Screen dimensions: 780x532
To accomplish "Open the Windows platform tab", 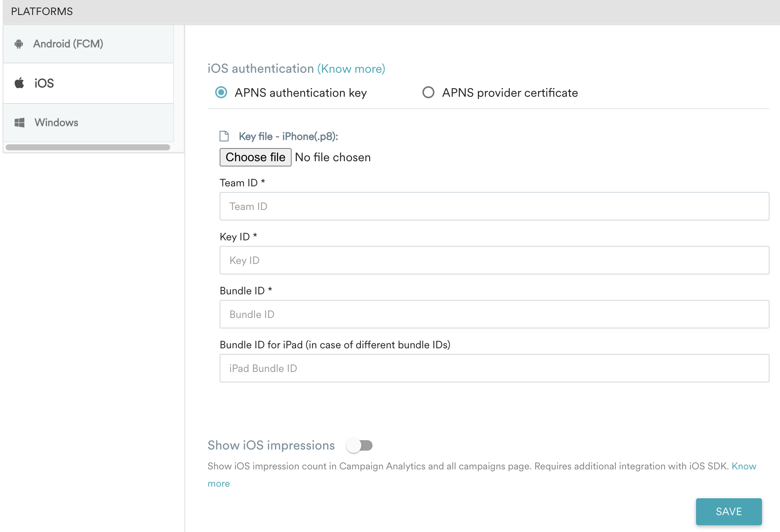I will point(56,122).
